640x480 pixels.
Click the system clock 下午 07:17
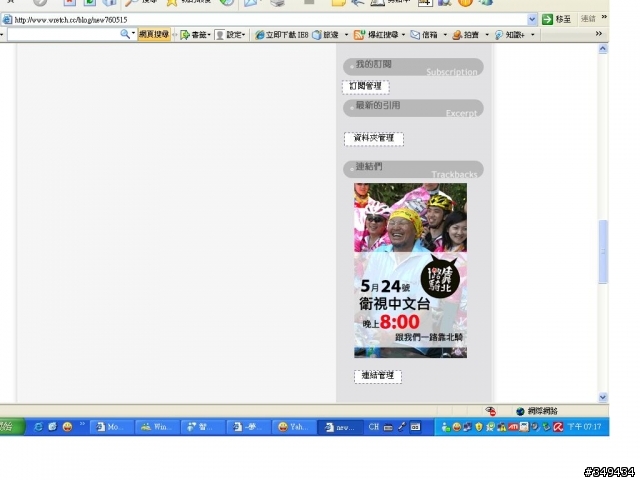tap(584, 427)
